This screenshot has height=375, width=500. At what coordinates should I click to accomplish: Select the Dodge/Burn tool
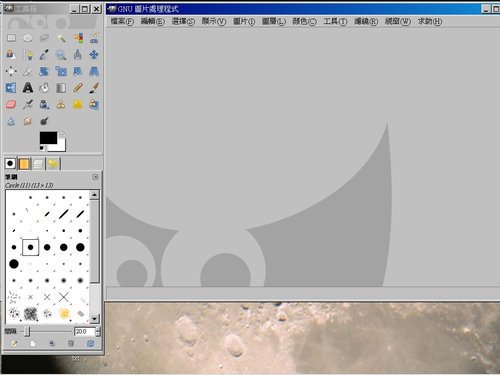point(44,121)
